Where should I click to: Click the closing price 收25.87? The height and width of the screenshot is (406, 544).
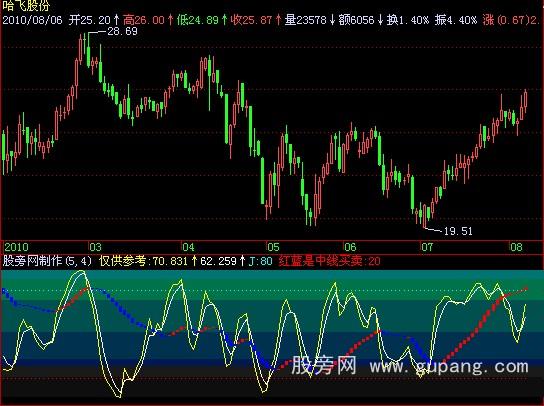252,20
